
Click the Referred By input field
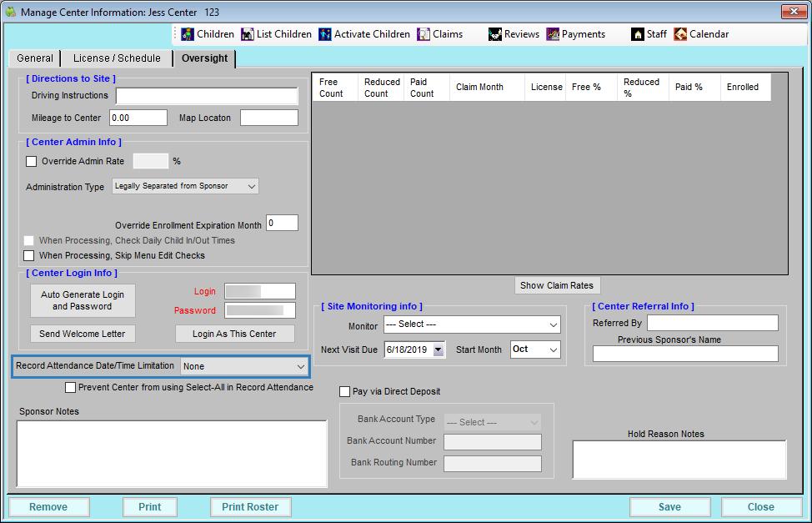coord(713,323)
